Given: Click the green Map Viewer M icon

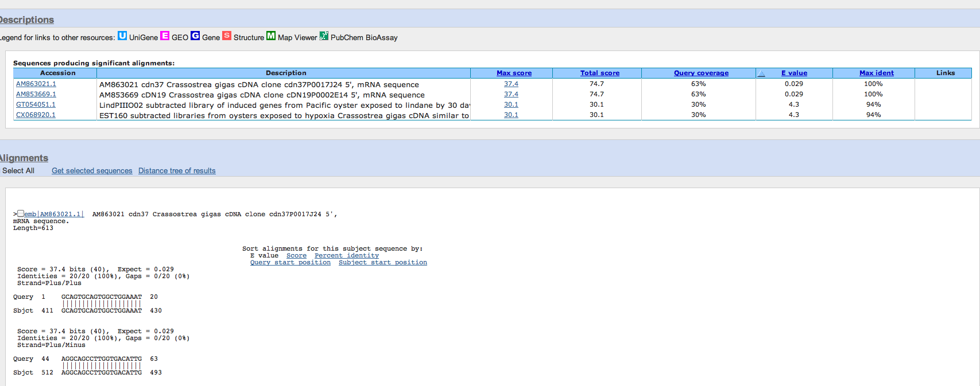Looking at the screenshot, I should click(271, 36).
